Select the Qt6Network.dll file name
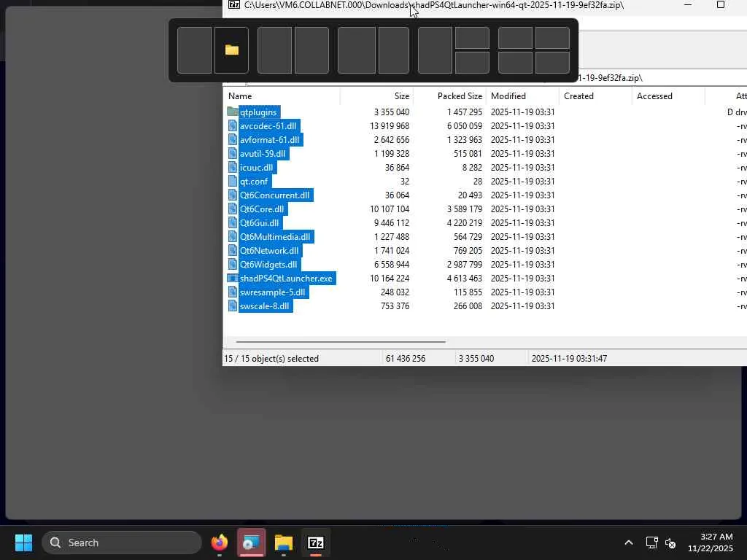 click(269, 251)
